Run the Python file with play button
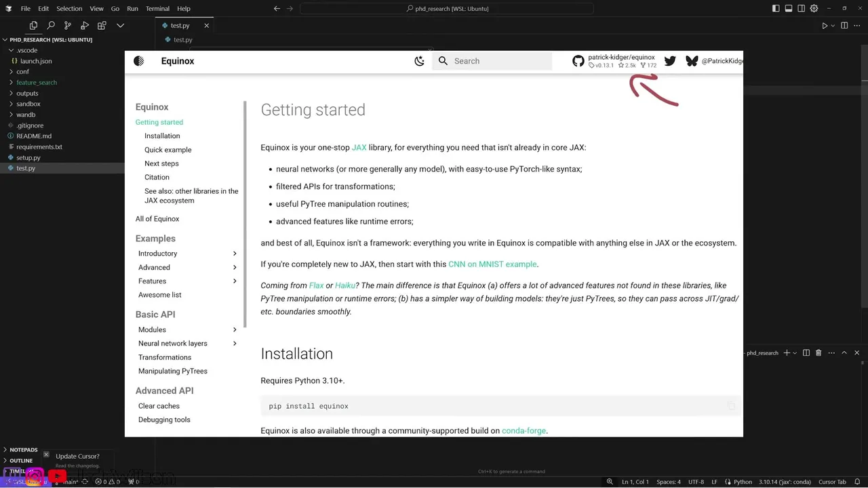The width and height of the screenshot is (868, 488). [825, 26]
